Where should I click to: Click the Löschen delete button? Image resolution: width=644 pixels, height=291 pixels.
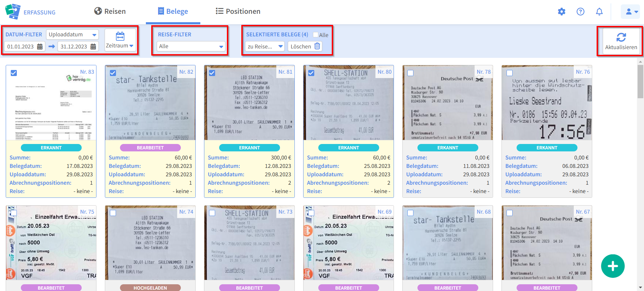pyautogui.click(x=305, y=46)
